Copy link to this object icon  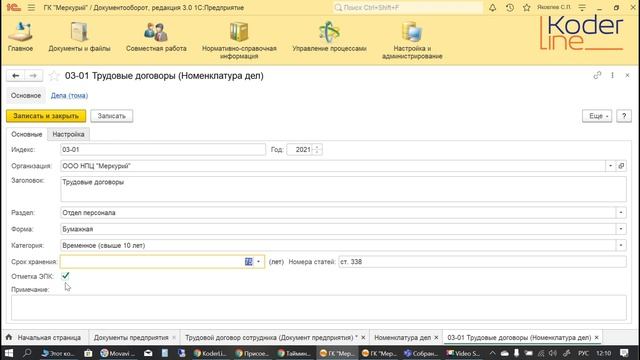click(597, 75)
